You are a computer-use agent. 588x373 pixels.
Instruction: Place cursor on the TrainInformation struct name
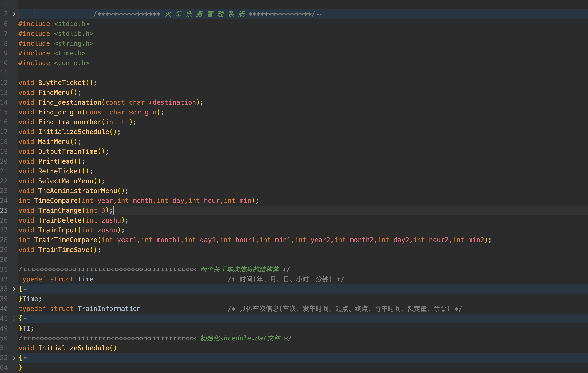coord(109,309)
